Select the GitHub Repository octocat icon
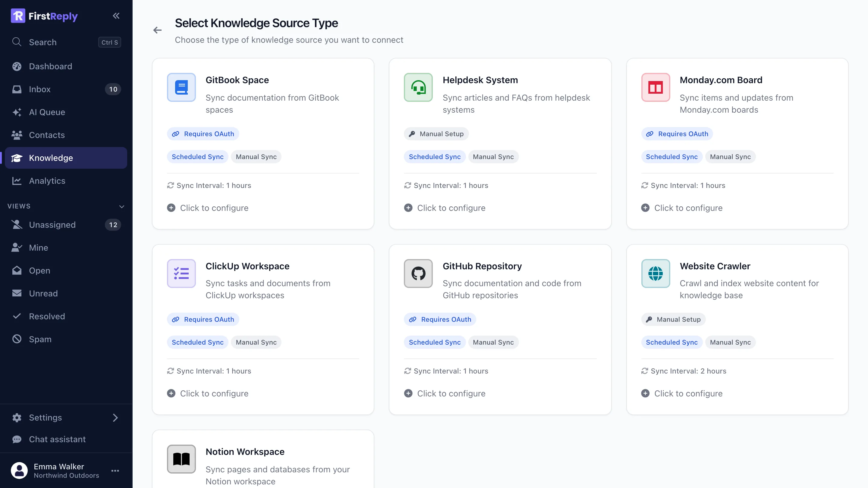Viewport: 868px width, 488px height. click(418, 273)
